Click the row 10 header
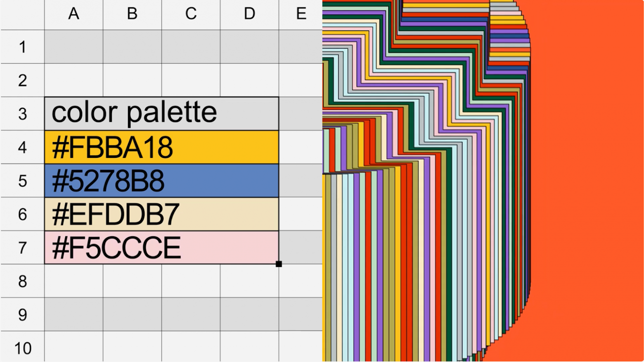Viewport: 644px width, 362px height. [x=22, y=348]
